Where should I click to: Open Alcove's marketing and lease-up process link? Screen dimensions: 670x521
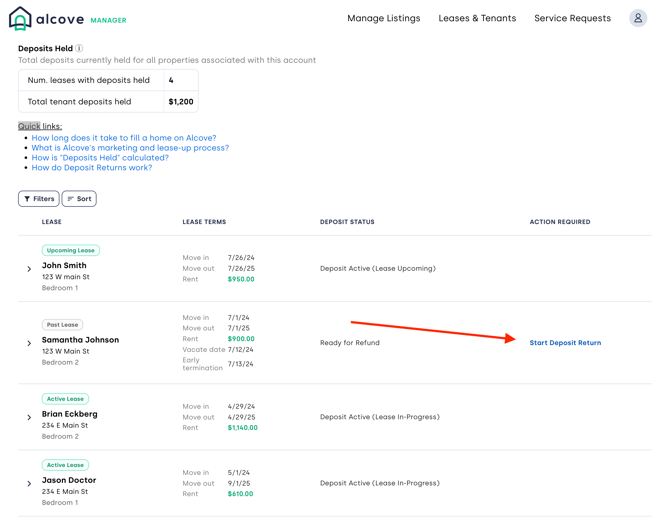point(130,148)
